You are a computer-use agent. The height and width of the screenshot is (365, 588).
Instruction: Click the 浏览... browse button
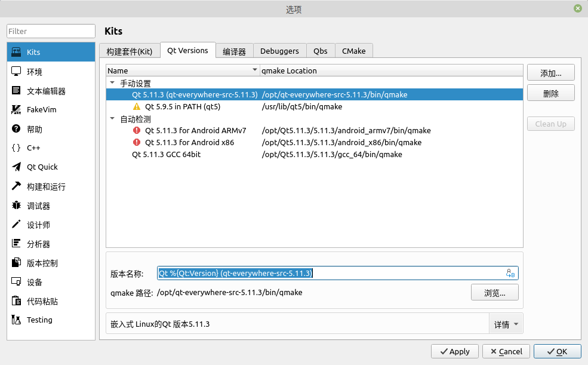coord(495,292)
